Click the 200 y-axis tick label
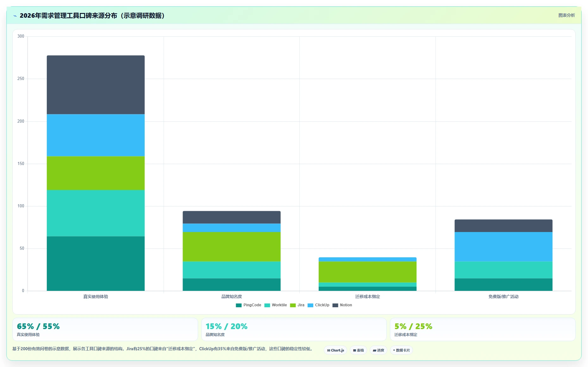 [21, 121]
